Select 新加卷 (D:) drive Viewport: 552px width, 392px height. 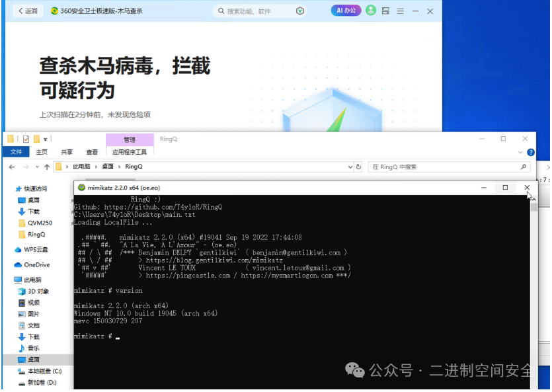[x=38, y=383]
